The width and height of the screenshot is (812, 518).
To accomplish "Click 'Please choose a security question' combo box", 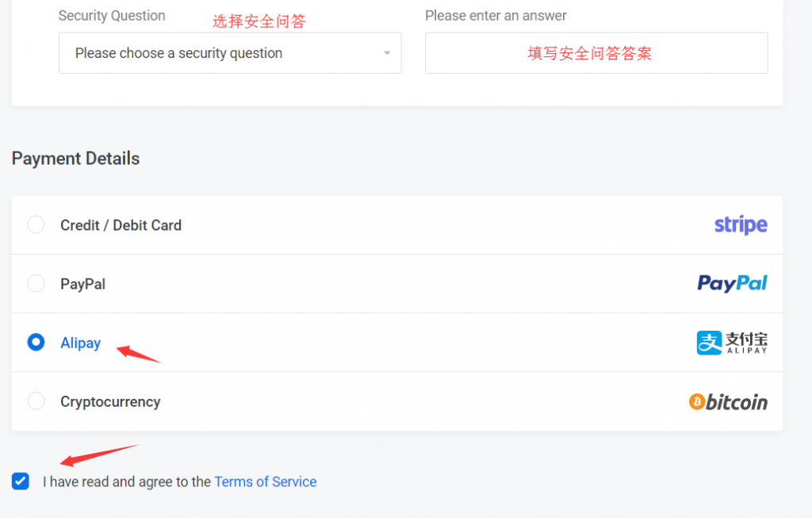I will 230,53.
